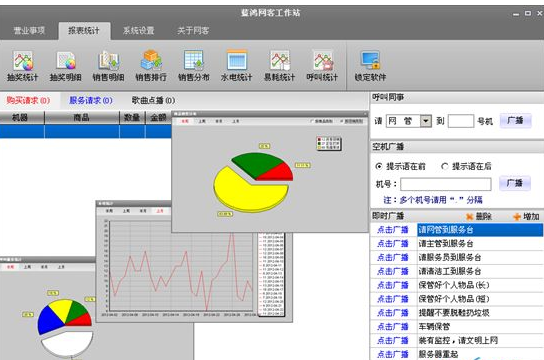
Task: Click the 机器 column header
Action: pos(22,118)
